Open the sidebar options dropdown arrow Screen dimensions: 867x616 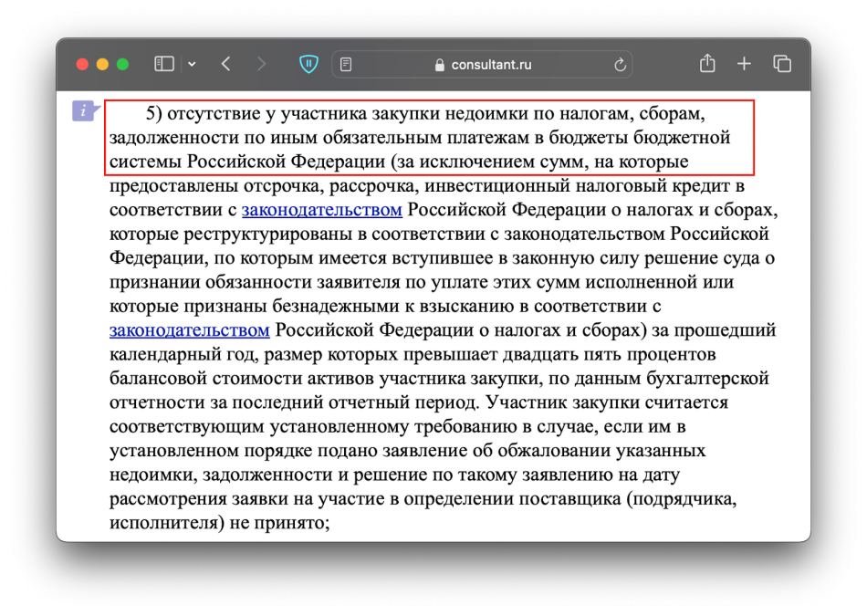(192, 64)
